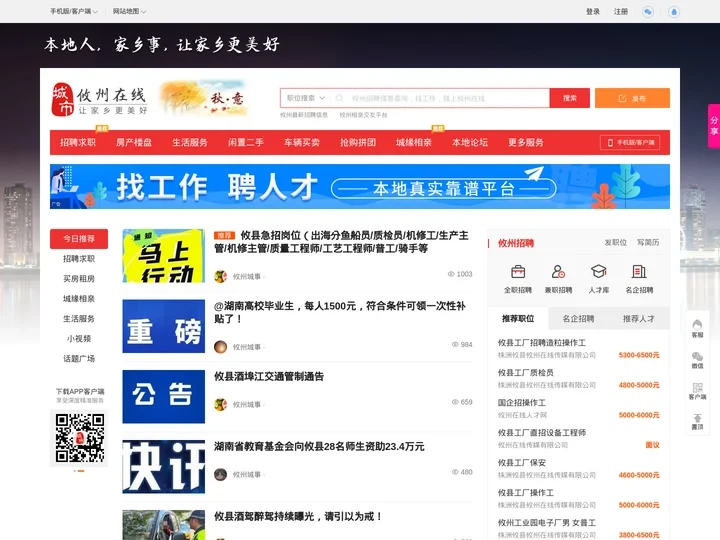
Task: Click the bell notification icon in top bar
Action: (x=674, y=11)
